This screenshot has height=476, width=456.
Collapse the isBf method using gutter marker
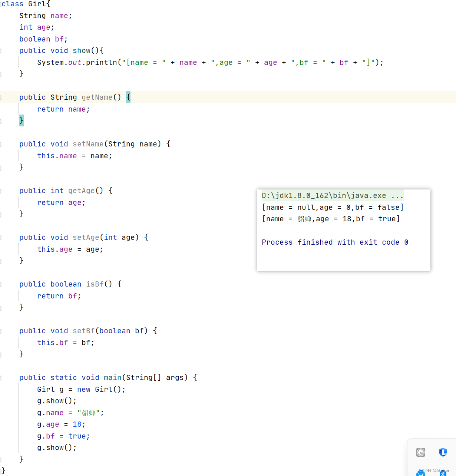pos(1,284)
